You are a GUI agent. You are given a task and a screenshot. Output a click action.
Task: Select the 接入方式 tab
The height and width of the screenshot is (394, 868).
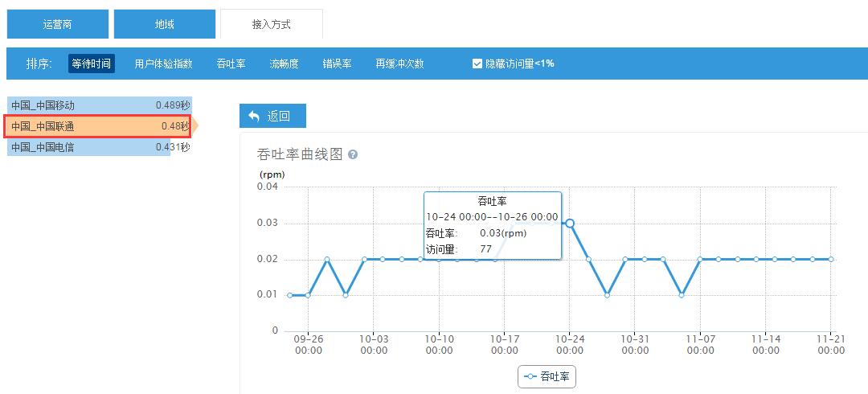pos(272,24)
